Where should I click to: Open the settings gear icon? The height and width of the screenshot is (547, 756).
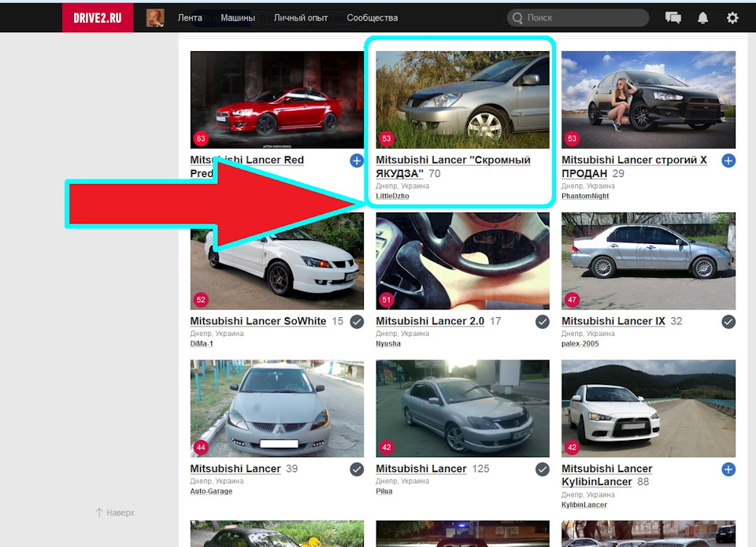732,18
